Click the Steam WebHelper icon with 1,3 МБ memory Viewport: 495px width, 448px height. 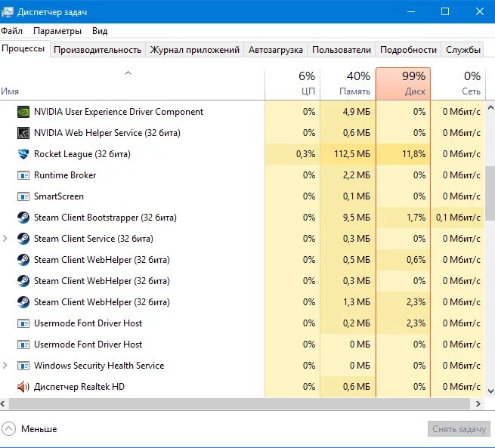[23, 302]
